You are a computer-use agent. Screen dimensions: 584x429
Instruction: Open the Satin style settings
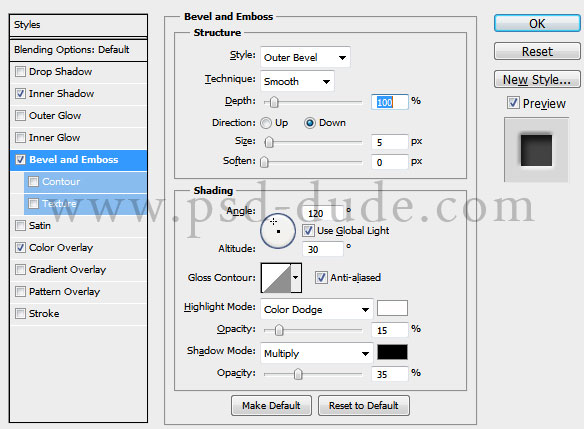[x=39, y=225]
